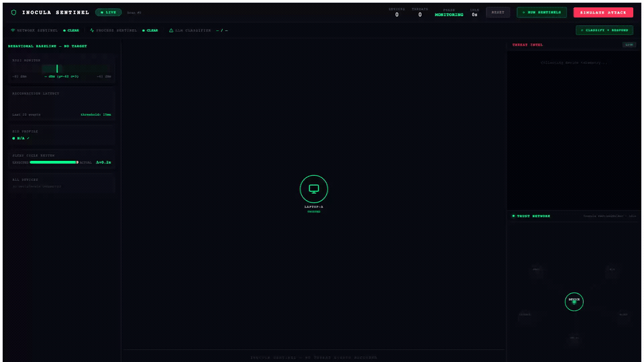Image resolution: width=644 pixels, height=362 pixels.
Task: Trigger Classify + Respond
Action: tap(604, 30)
